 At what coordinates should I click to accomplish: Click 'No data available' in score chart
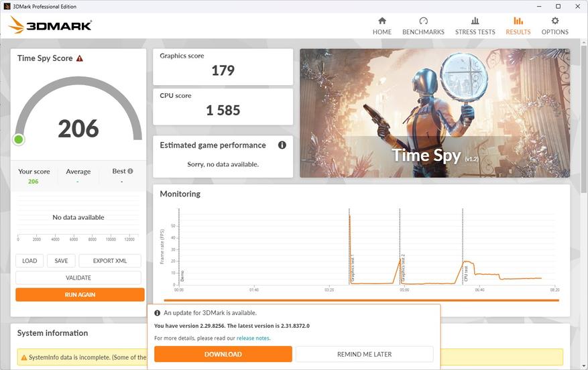78,217
